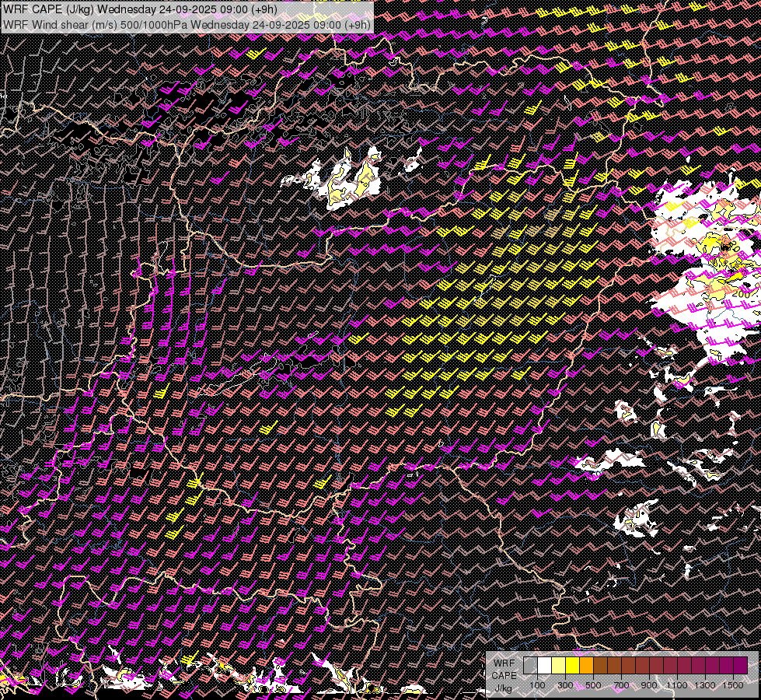The width and height of the screenshot is (761, 700).
Task: Click the 700 legend tick label
Action: pos(621,685)
